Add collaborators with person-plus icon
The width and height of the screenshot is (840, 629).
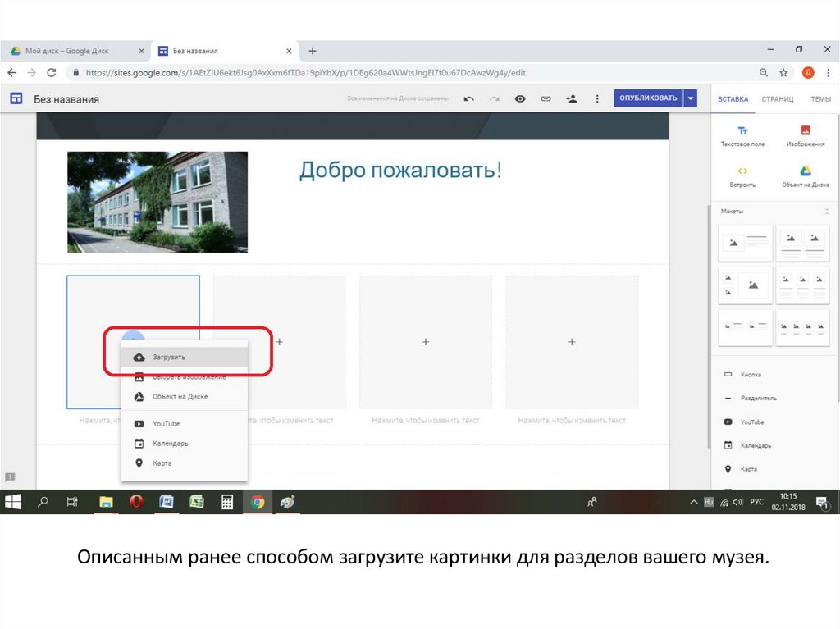[572, 98]
